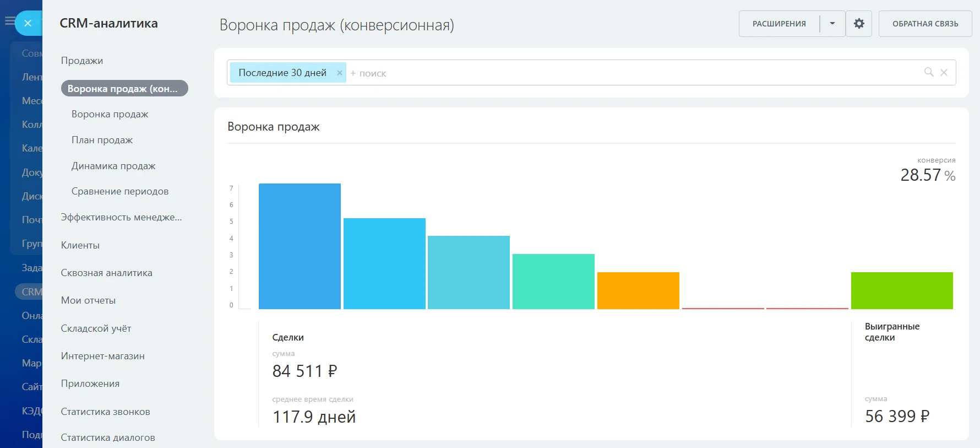980x448 pixels.
Task: Click the third teal-blue funnel bar
Action: click(x=469, y=272)
